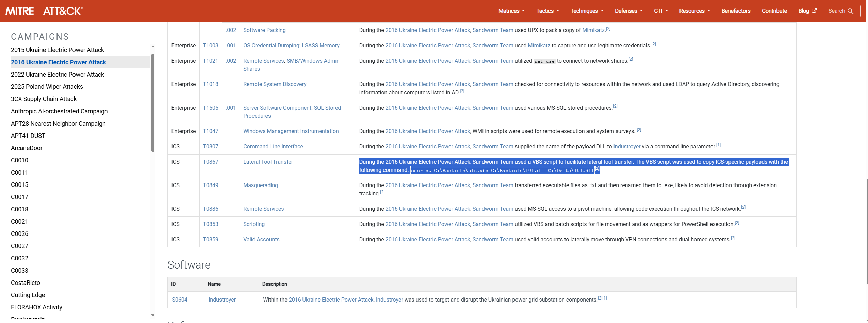Open the FLORAHOX Activity campaign
868x323 pixels.
(x=36, y=307)
